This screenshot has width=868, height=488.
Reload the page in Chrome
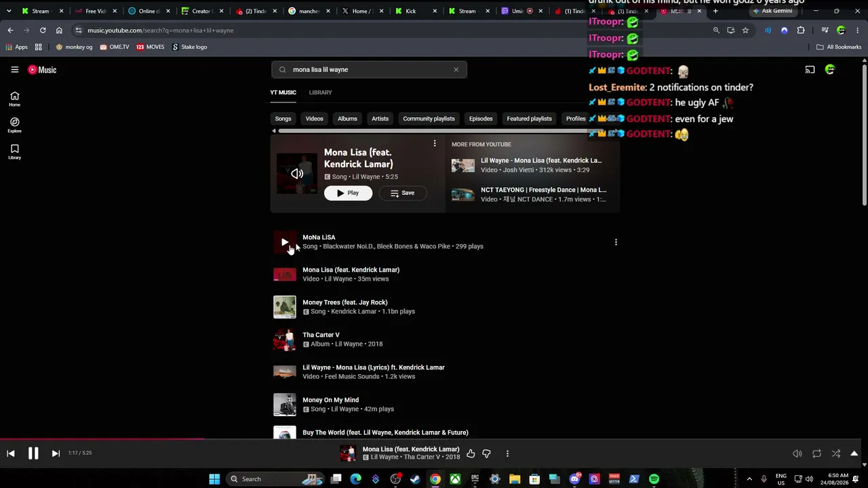click(43, 30)
